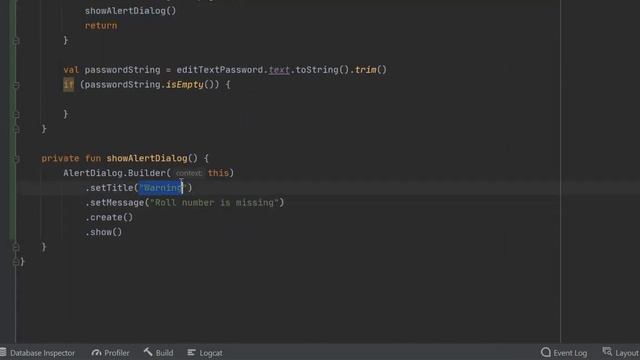Collapse the if (passwordString.isEmpty()) block fold marker
The width and height of the screenshot is (640, 360).
pyautogui.click(x=16, y=85)
